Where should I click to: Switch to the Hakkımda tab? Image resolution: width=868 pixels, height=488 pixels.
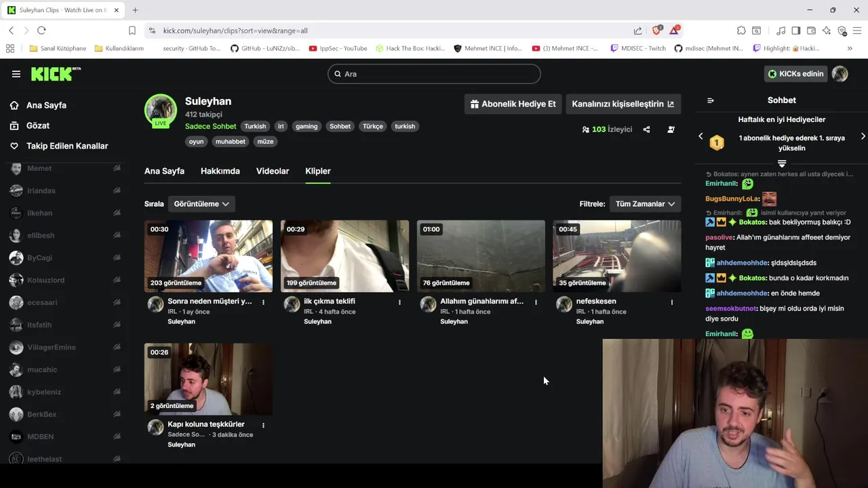[220, 171]
